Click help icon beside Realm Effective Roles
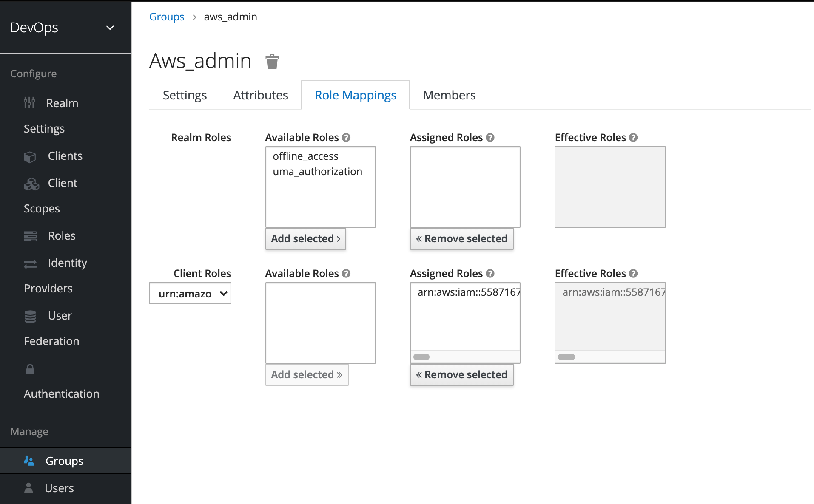The width and height of the screenshot is (814, 504). [x=633, y=138]
